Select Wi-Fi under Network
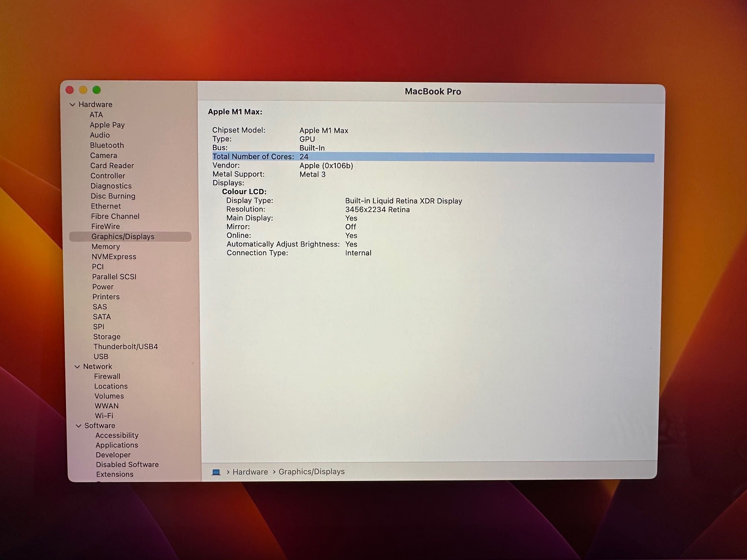This screenshot has width=747, height=560. click(104, 416)
